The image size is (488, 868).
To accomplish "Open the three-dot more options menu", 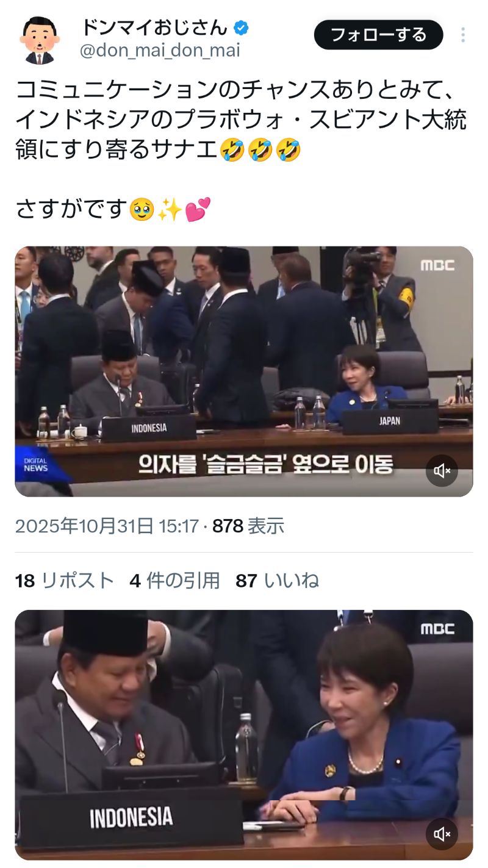I will (463, 35).
